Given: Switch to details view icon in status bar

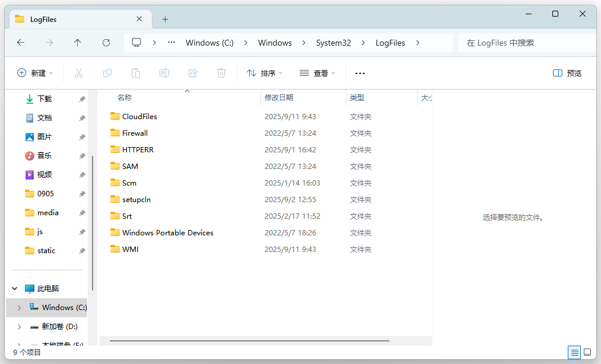Looking at the screenshot, I should (574, 352).
